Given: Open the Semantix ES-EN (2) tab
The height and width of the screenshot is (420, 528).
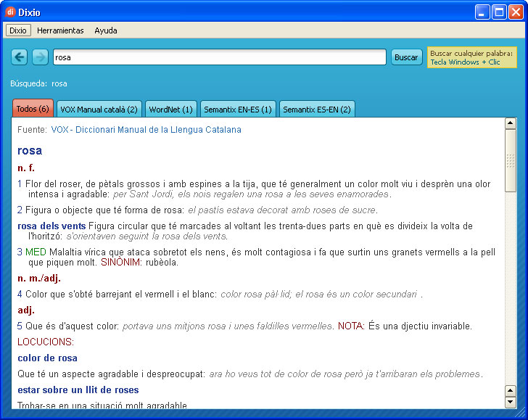Looking at the screenshot, I should click(317, 109).
